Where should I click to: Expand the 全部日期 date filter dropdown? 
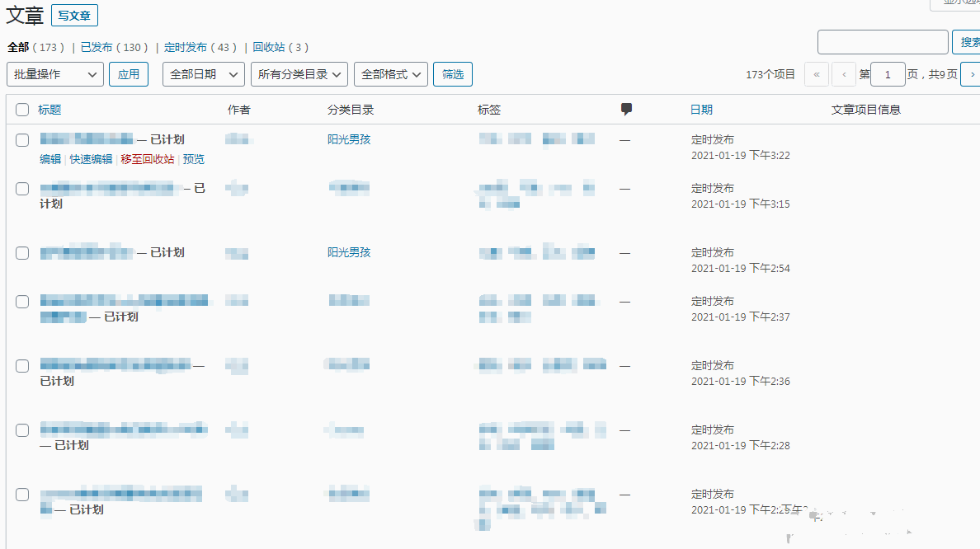coord(203,74)
